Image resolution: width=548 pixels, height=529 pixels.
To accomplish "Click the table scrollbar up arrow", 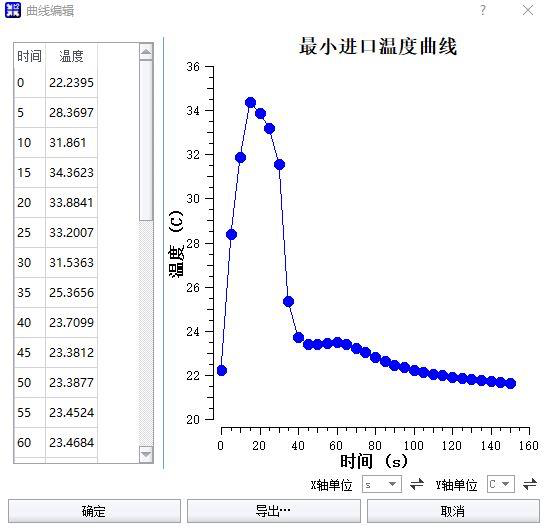I will pos(146,52).
